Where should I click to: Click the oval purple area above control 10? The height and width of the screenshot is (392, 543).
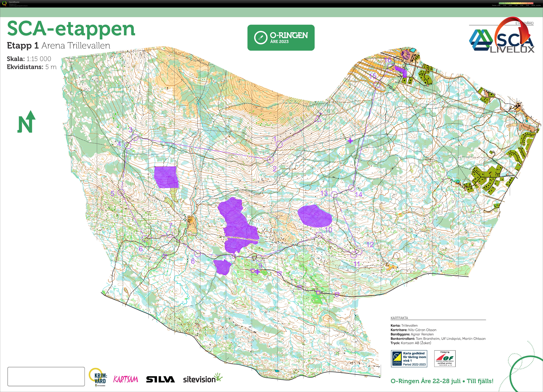point(315,216)
